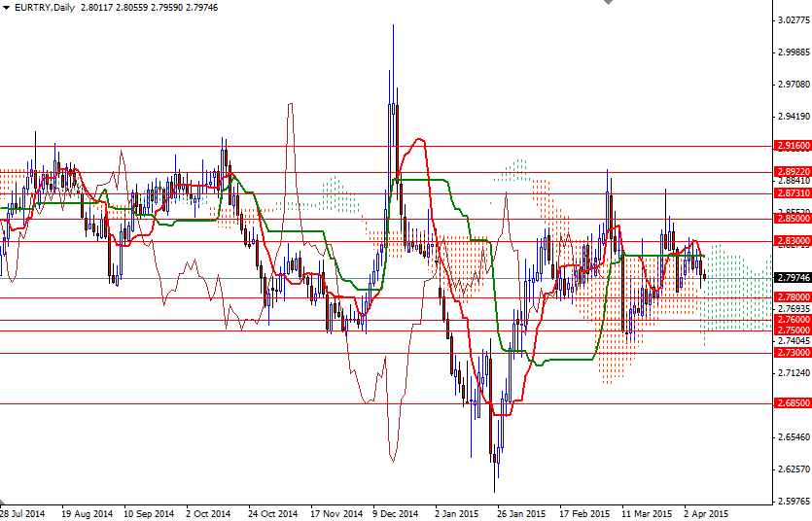Screen dimensions: 812x521
Task: Click the chart shift marker at top
Action: point(608,2)
